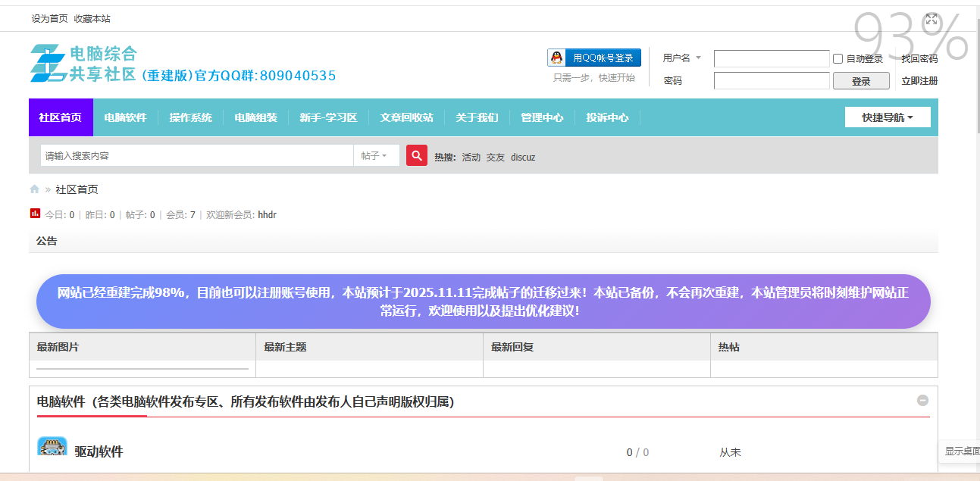
Task: Enable the 自动登录 checkbox
Action: click(x=838, y=59)
